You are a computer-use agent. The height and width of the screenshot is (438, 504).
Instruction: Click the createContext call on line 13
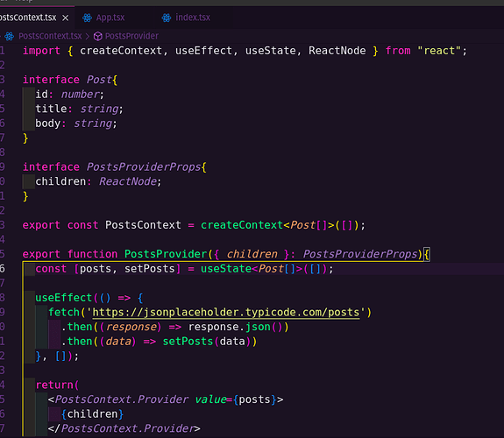[x=242, y=225]
